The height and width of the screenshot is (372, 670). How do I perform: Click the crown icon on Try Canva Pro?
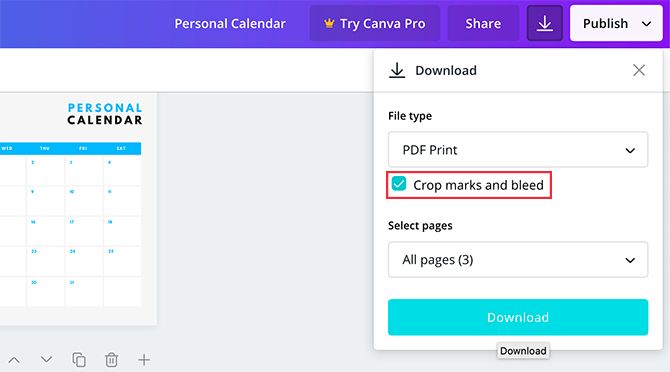coord(329,23)
